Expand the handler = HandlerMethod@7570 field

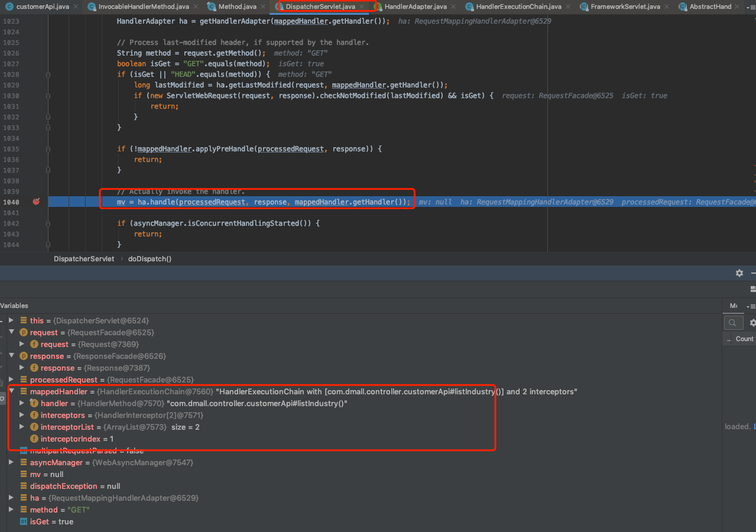(22, 403)
